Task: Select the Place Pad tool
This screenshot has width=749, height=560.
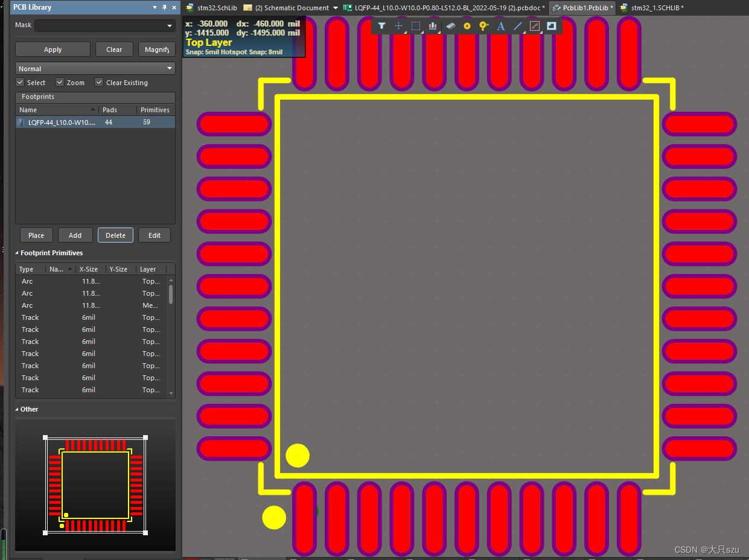Action: click(x=467, y=26)
